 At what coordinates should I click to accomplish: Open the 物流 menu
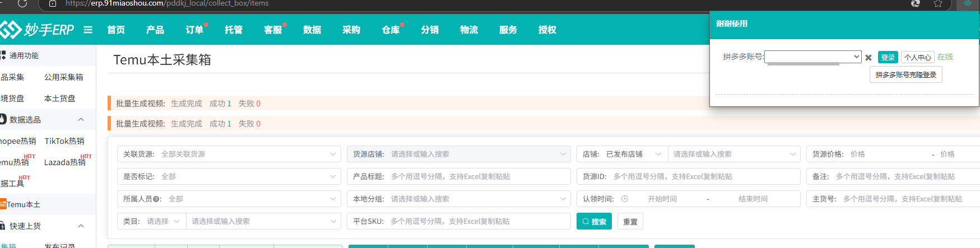tap(469, 30)
